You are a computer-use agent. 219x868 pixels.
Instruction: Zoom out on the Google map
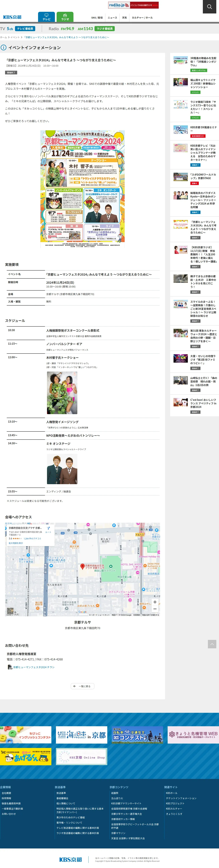pyautogui.click(x=155, y=609)
